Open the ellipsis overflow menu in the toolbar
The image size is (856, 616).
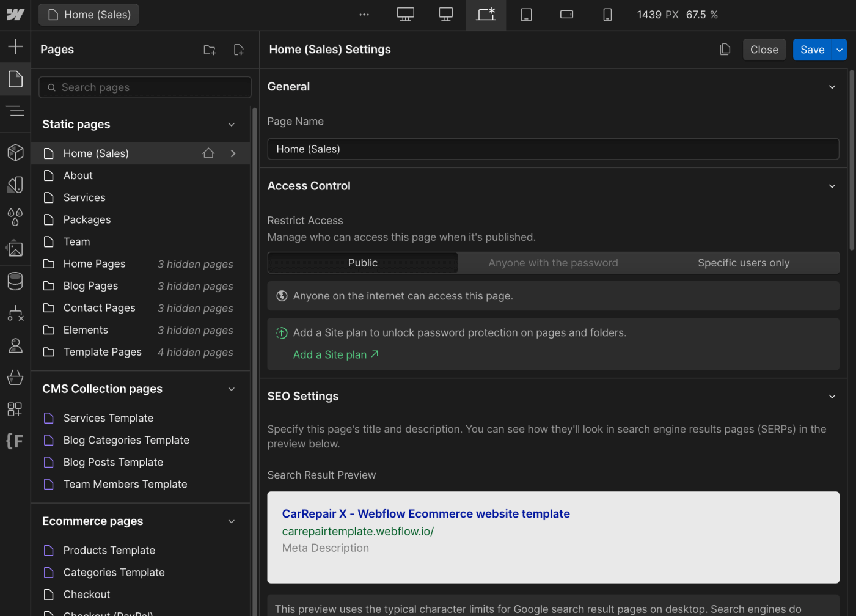point(364,14)
